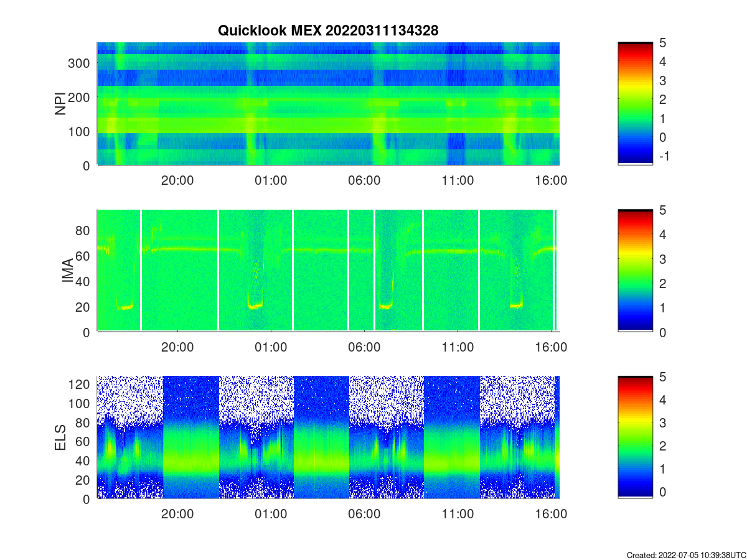Image resolution: width=747 pixels, height=560 pixels.
Task: Click the 20:00 time label under NPI plot
Action: (177, 180)
